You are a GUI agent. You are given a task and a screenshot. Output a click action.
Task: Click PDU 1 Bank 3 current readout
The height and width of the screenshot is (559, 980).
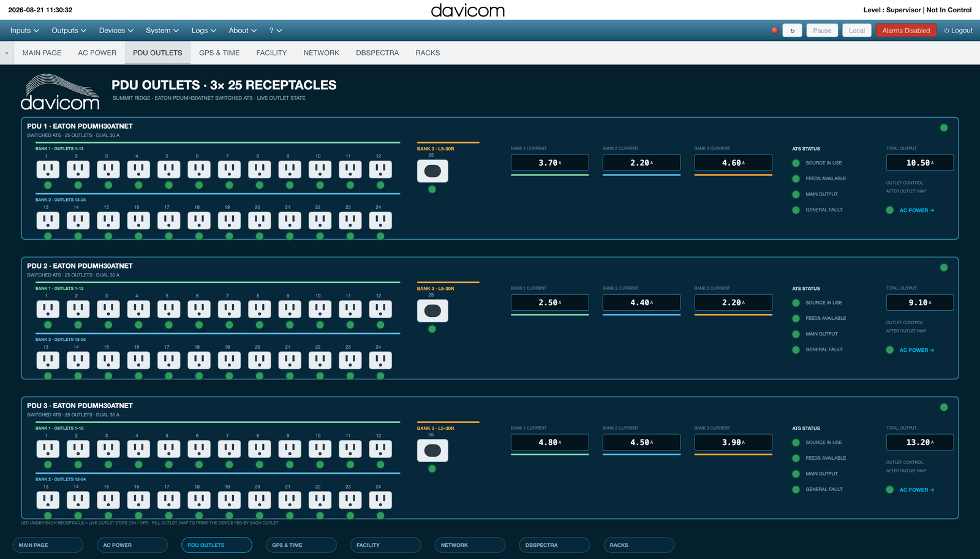pos(733,163)
